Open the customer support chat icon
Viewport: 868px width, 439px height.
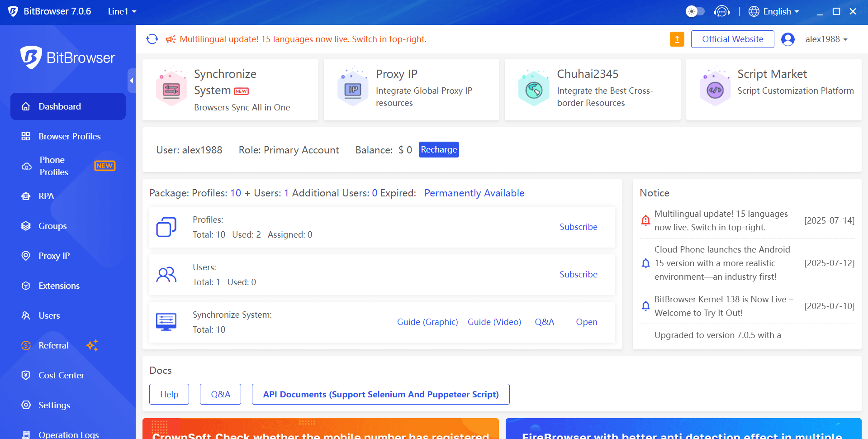point(722,11)
